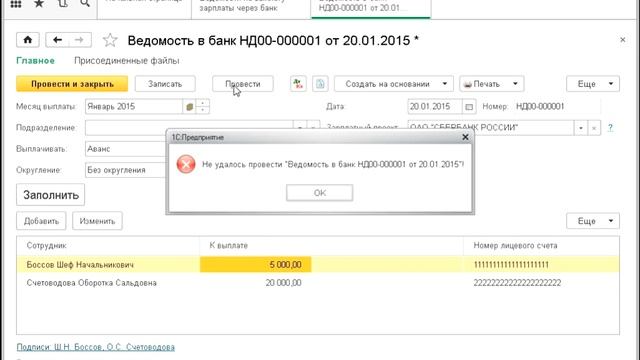Click Зарплатный проект field СБЕРБАНК РОССИИ
This screenshot has width=640, height=360.
pos(491,128)
